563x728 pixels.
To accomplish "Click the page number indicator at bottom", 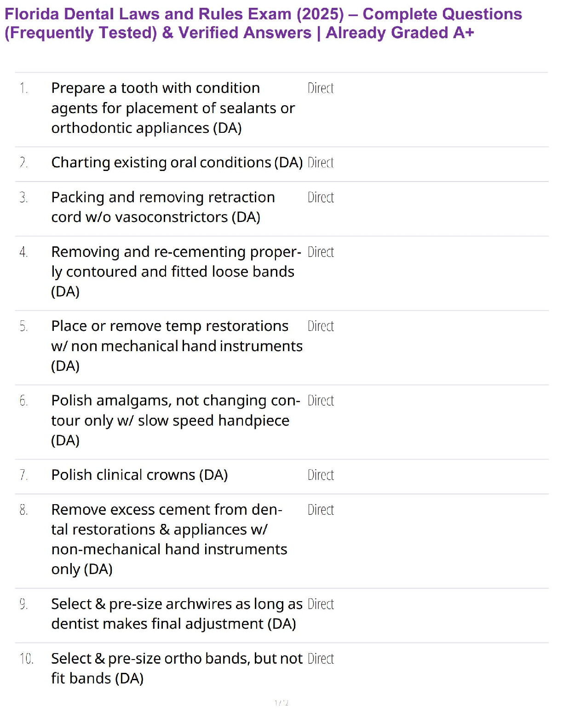I will [281, 703].
